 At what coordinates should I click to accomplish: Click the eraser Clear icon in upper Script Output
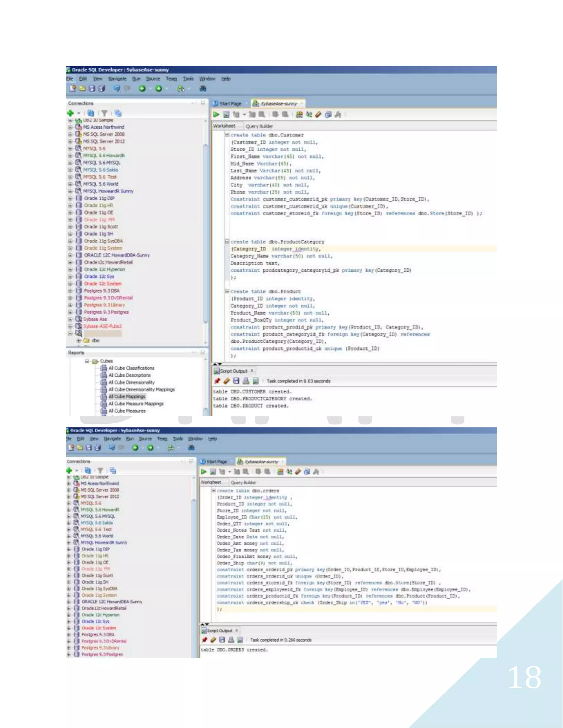pos(227,381)
